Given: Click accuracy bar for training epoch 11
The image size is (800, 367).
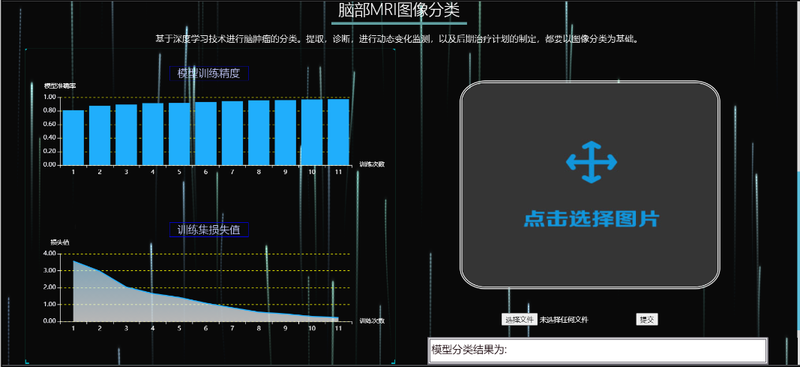Looking at the screenshot, I should pyautogui.click(x=338, y=132).
